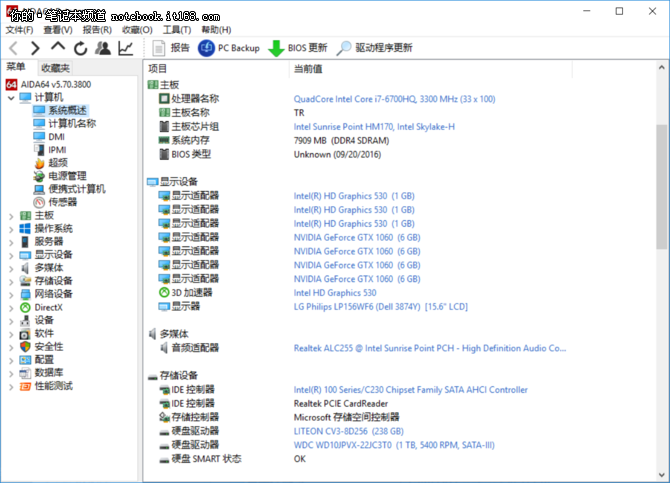The image size is (670, 483).
Task: Expand the 网络设备 tree node
Action: click(11, 295)
